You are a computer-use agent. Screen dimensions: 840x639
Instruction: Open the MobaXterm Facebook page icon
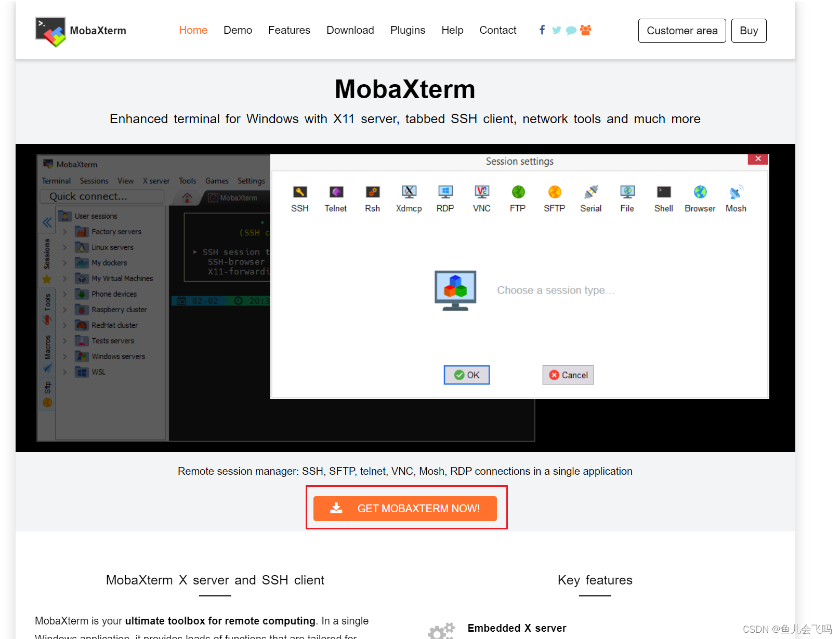pyautogui.click(x=542, y=30)
